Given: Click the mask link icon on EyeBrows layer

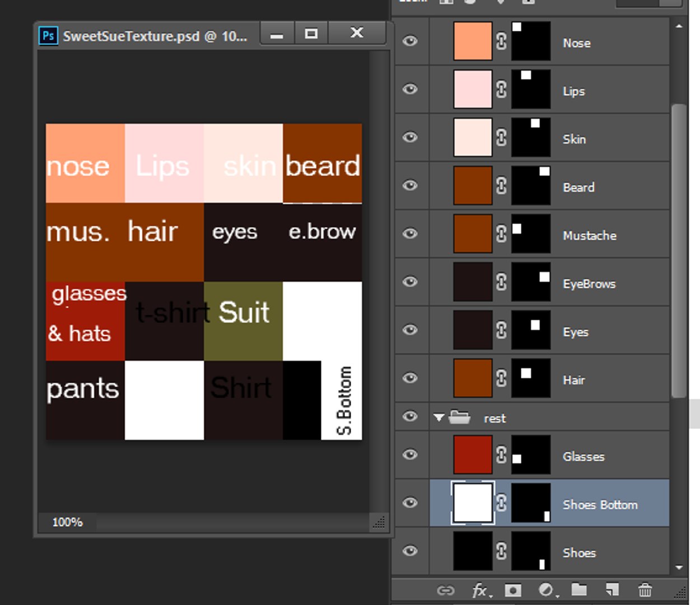Looking at the screenshot, I should [x=501, y=282].
